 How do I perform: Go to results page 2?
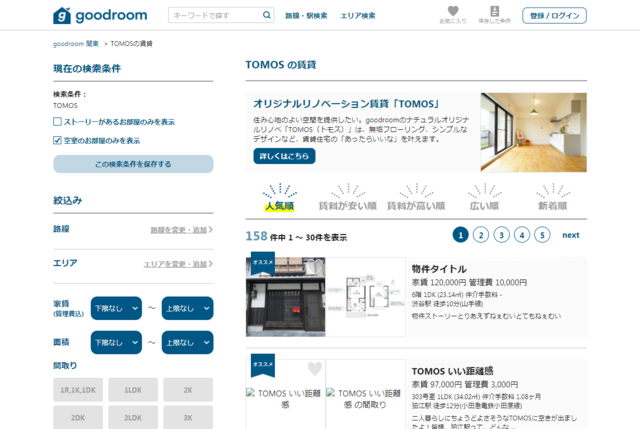(481, 235)
